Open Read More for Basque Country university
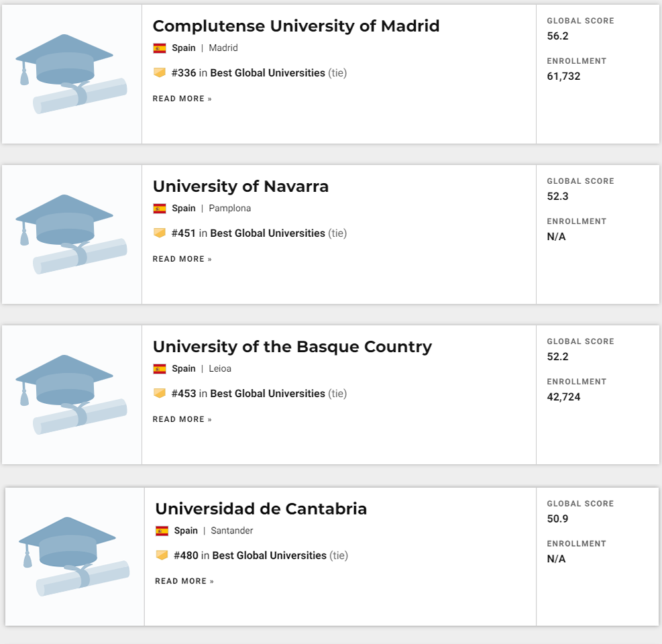The height and width of the screenshot is (644, 662). 182,419
